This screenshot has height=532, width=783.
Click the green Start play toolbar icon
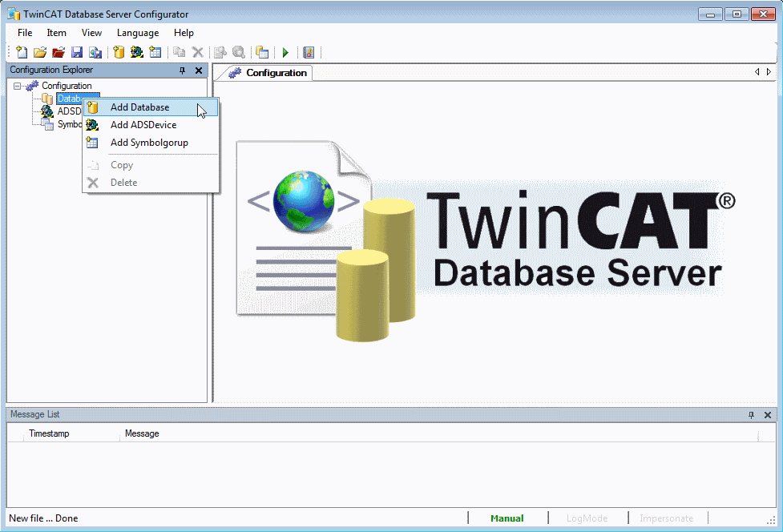[x=285, y=52]
